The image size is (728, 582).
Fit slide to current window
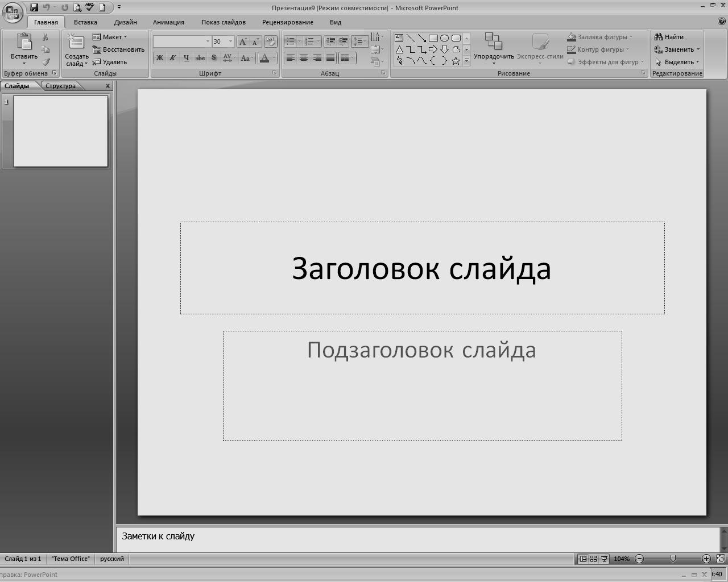[x=721, y=559]
